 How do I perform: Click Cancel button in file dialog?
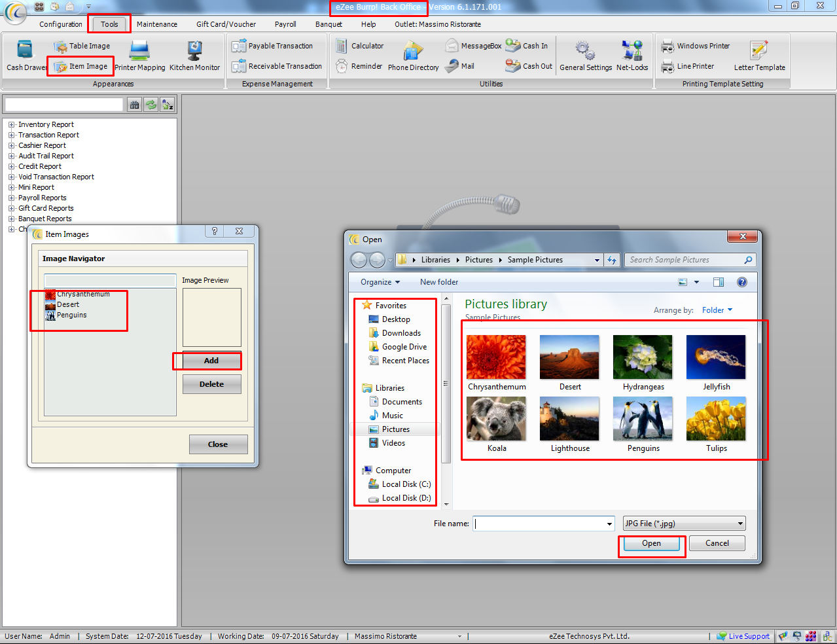[x=717, y=543]
